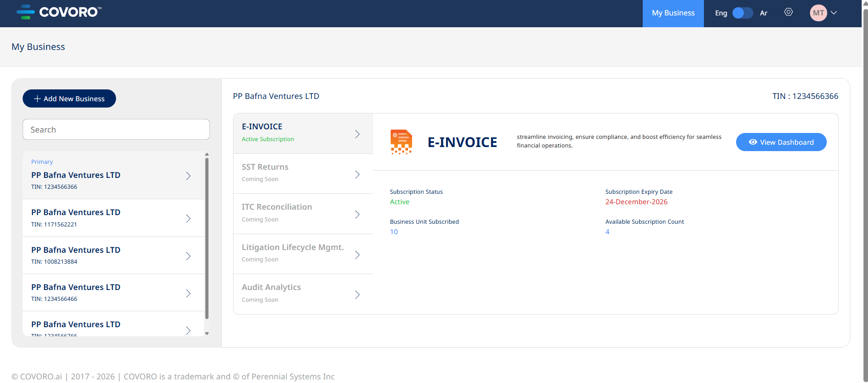Open the settings gear icon in header

[x=789, y=12]
